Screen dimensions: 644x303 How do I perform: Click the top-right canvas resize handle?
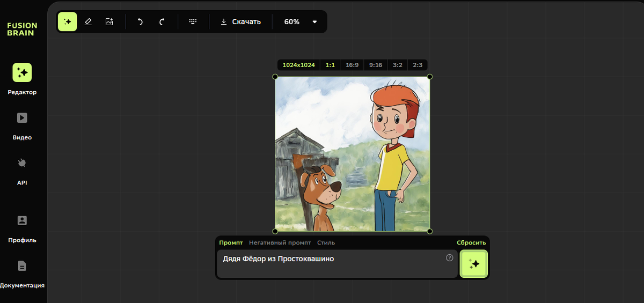click(x=430, y=77)
